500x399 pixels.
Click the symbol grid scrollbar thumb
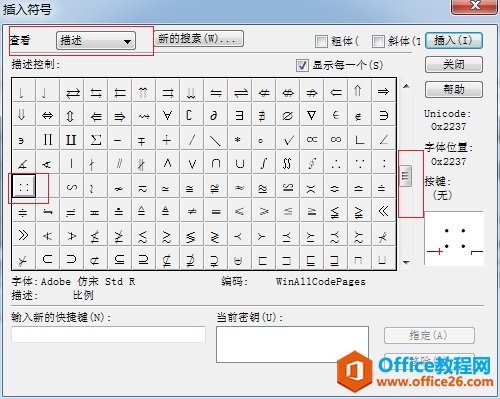click(405, 175)
